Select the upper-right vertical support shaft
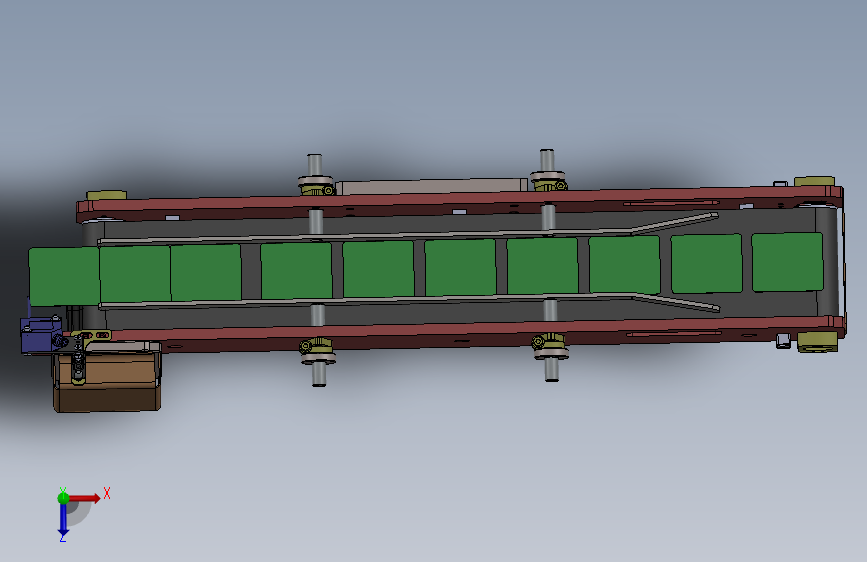Viewport: 867px width, 562px height. click(x=547, y=160)
